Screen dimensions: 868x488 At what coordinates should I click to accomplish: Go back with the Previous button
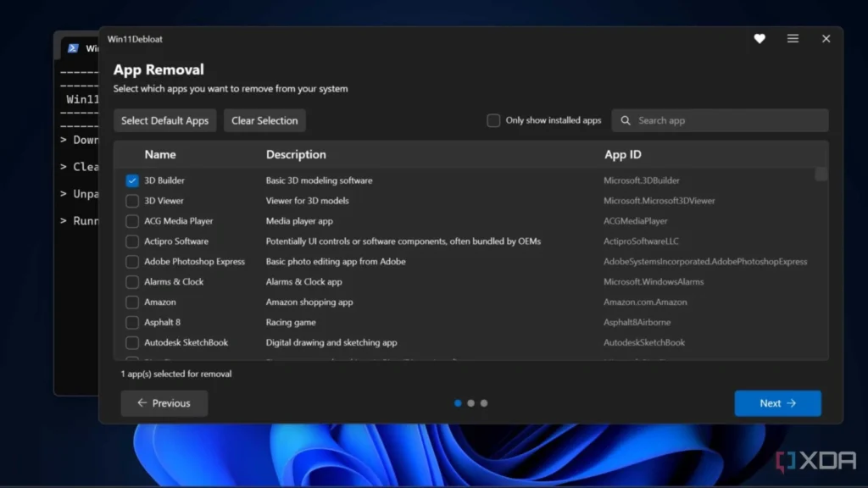point(163,403)
